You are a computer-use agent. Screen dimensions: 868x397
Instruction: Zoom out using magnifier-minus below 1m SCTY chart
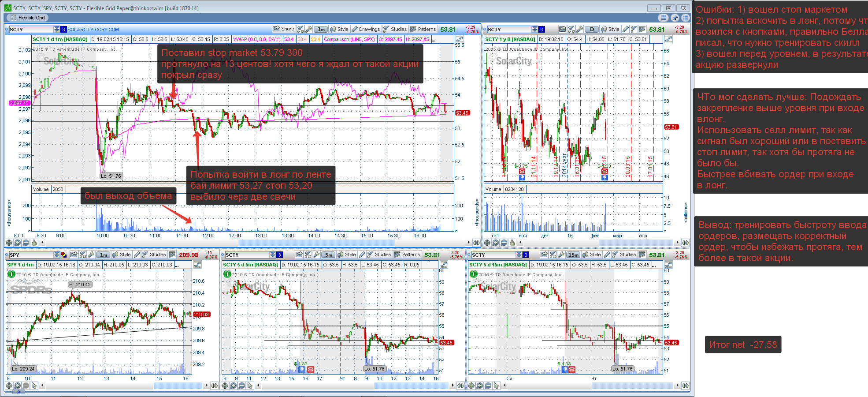point(26,243)
